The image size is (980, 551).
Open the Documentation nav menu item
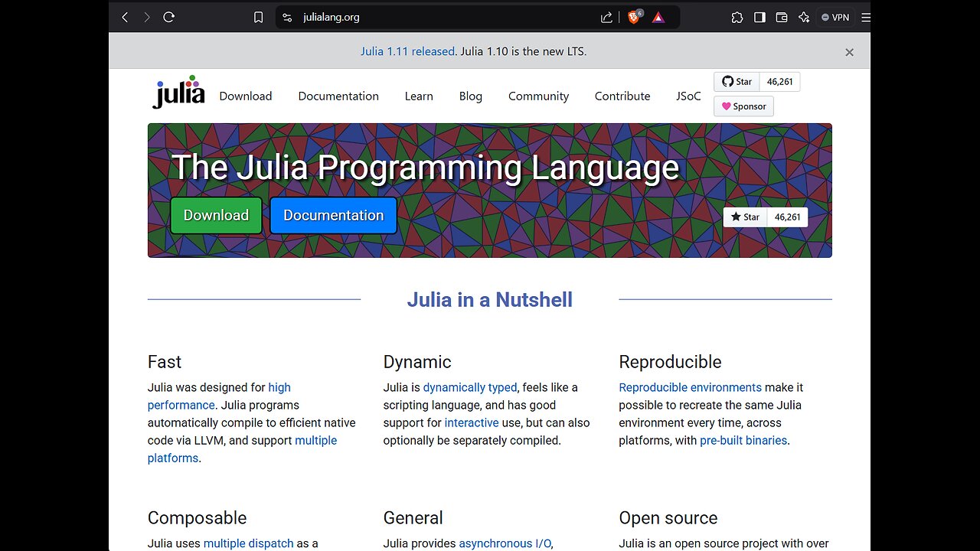click(x=338, y=96)
